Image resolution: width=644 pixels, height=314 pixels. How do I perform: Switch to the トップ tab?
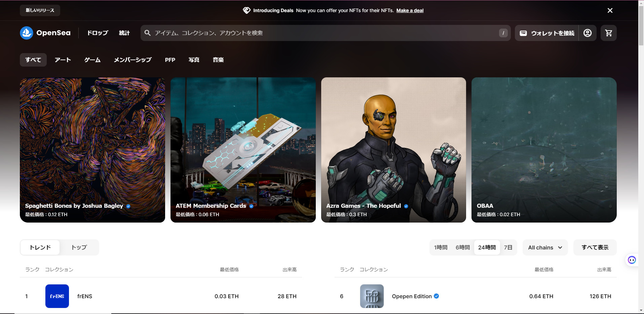click(79, 247)
